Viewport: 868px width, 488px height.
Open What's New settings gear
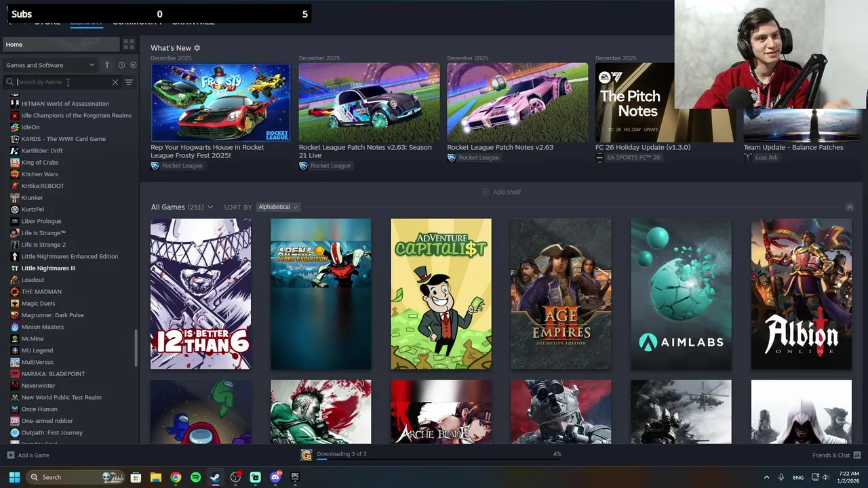(197, 48)
